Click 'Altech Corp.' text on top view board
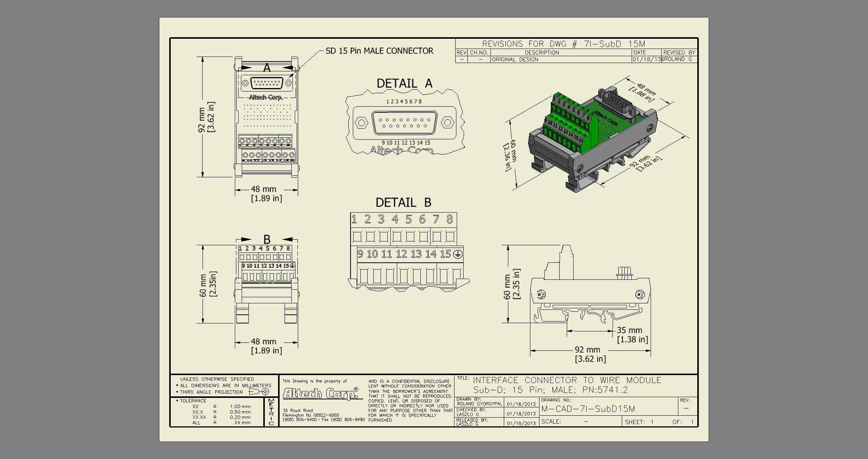Screen dimensions: 868x459 (266, 97)
